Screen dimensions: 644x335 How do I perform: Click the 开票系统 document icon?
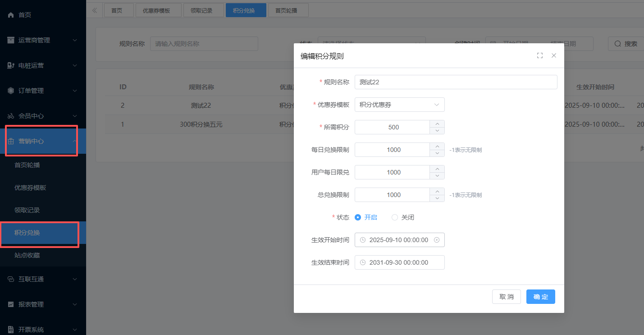[11, 330]
